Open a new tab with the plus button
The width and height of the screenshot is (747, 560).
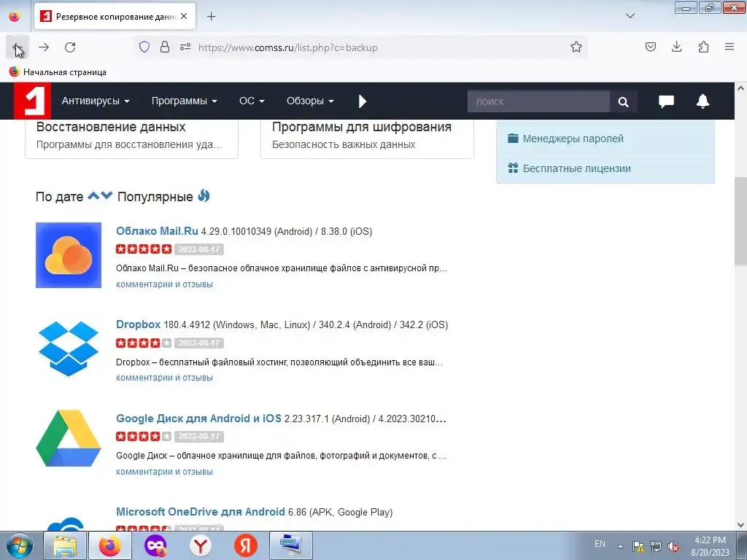pos(211,17)
